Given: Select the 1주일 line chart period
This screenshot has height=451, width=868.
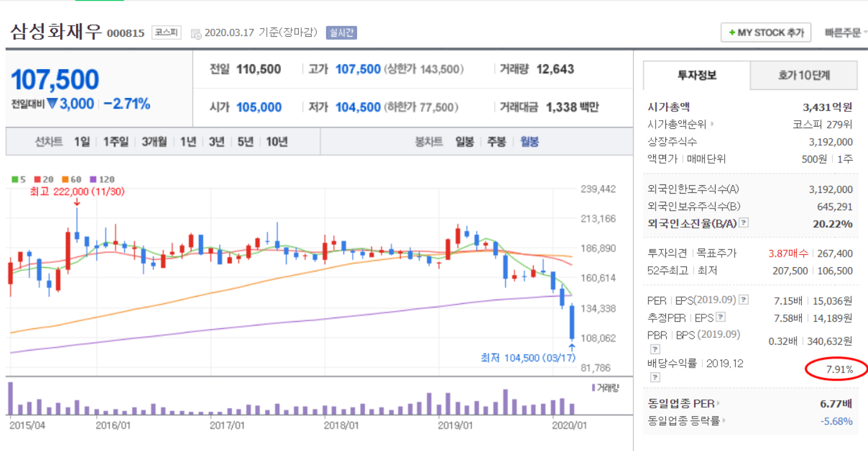Looking at the screenshot, I should [116, 142].
